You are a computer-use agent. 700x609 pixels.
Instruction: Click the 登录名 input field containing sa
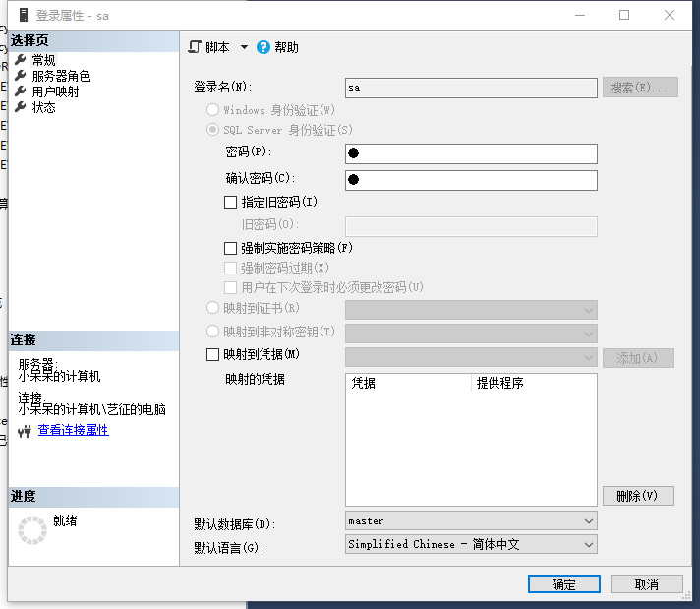pyautogui.click(x=471, y=88)
